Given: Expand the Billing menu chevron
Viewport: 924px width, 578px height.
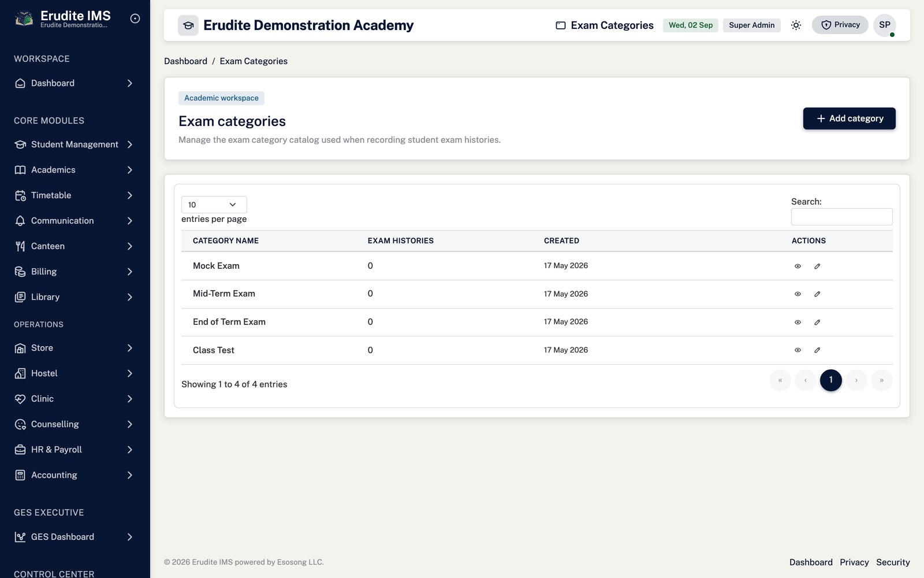Looking at the screenshot, I should [129, 272].
